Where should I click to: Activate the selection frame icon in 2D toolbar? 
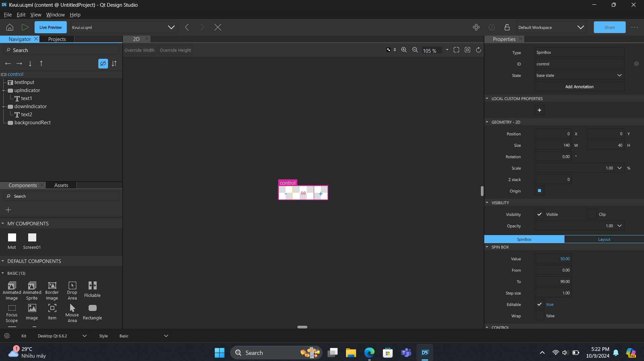pos(456,50)
